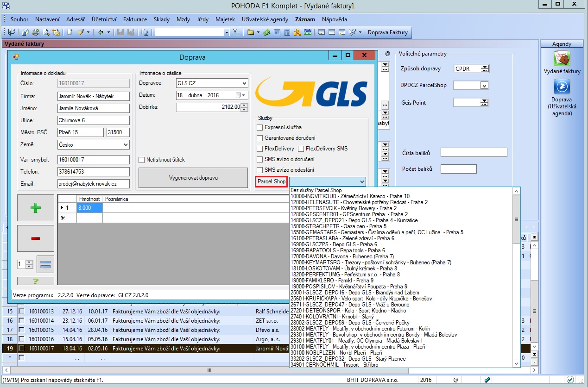Tick the checkbox of invoice 160100014 row
This screenshot has height=387, width=588.
coord(21,320)
